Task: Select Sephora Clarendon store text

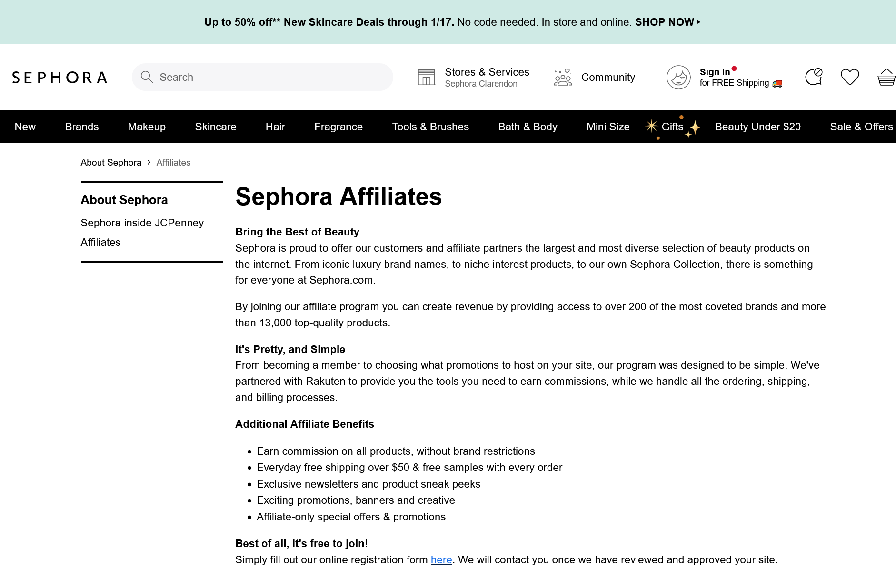Action: (x=481, y=84)
